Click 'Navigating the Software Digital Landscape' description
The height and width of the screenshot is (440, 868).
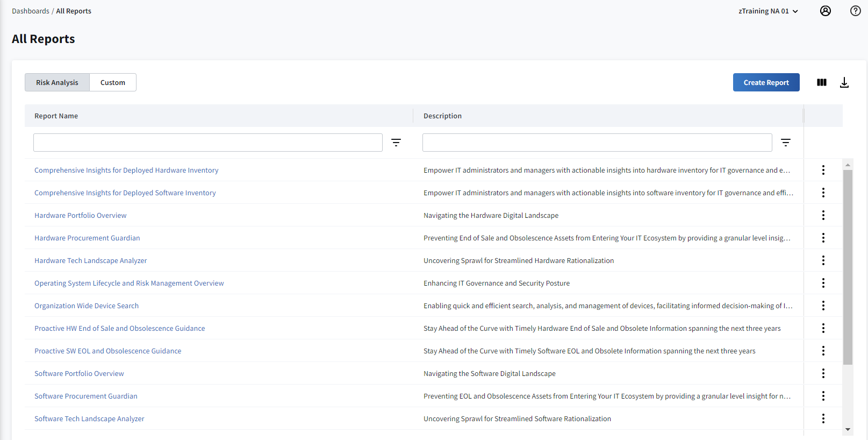point(490,373)
